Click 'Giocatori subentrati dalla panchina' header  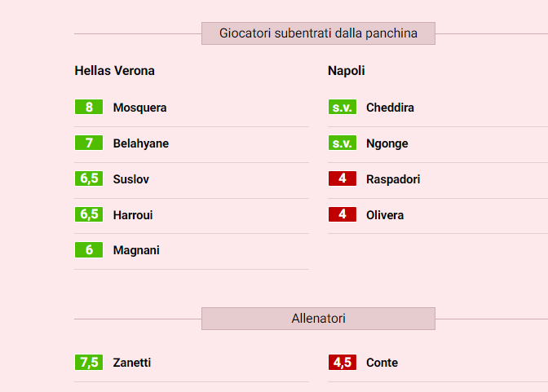pyautogui.click(x=318, y=33)
